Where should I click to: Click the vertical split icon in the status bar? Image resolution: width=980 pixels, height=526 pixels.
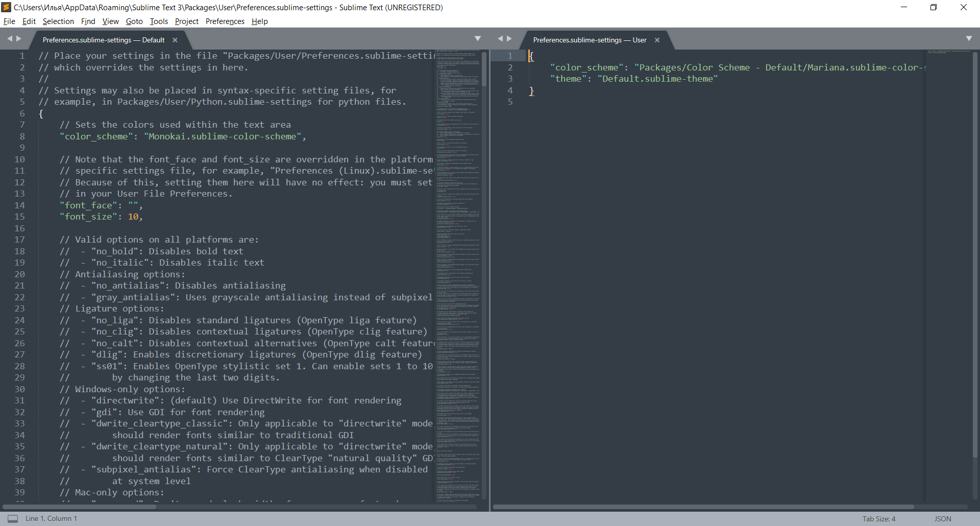point(13,518)
